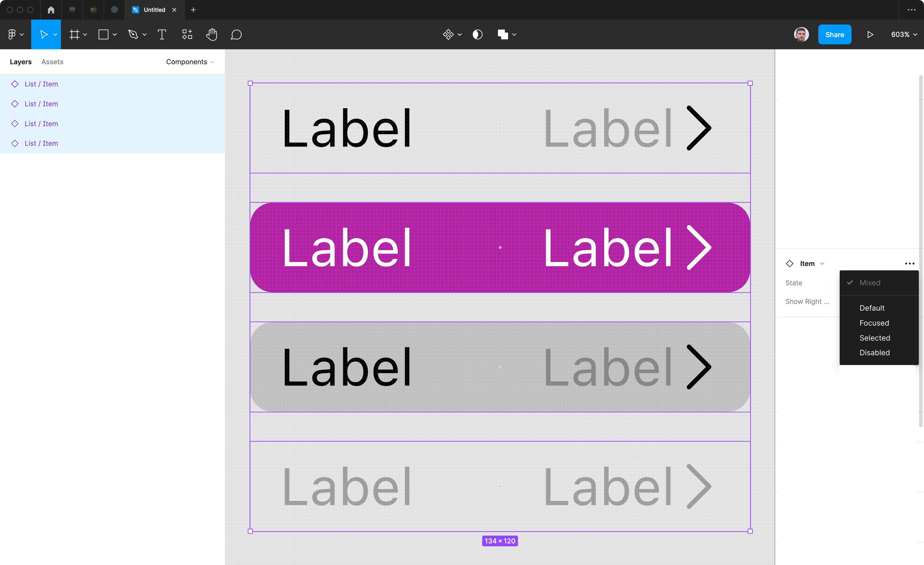Click the Present play icon

click(870, 35)
